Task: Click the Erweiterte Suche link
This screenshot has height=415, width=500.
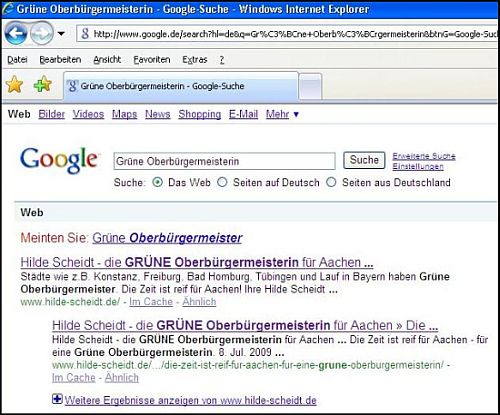Action: 424,156
